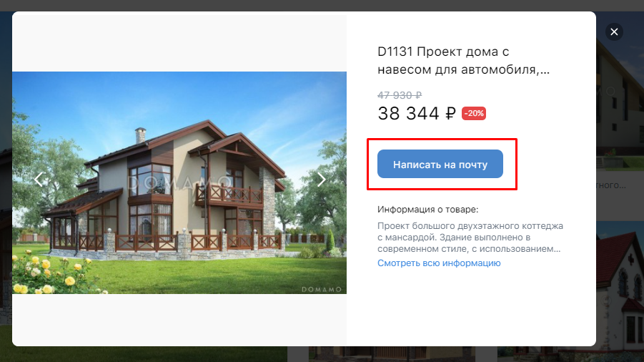
Task: Click the dimmed thumbnail strip under the popup
Action: coord(322,354)
